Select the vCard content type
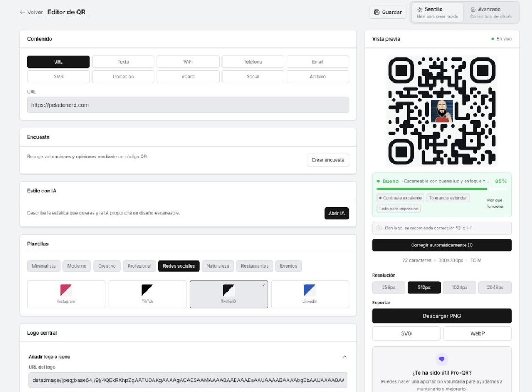This screenshot has width=532, height=392. tap(188, 77)
